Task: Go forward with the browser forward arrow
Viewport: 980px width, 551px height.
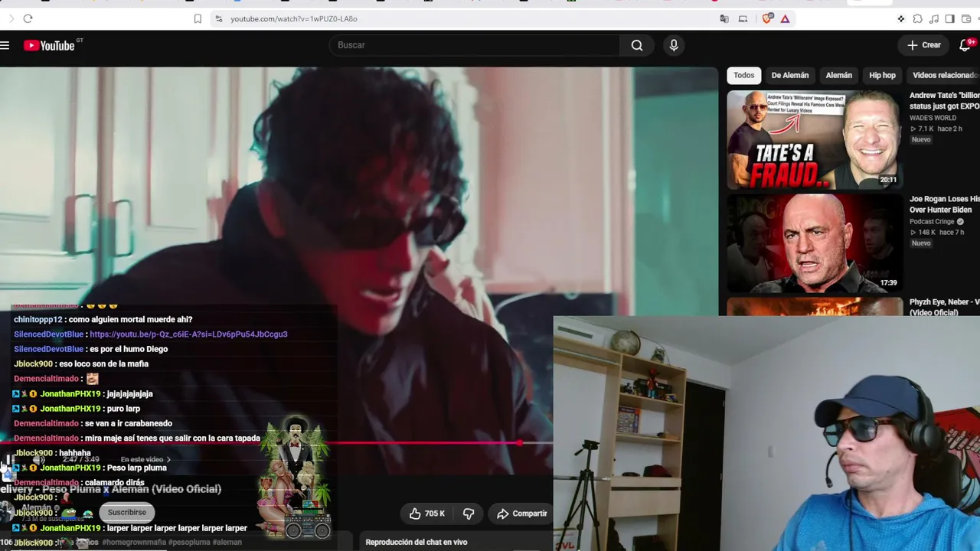Action: [x=11, y=18]
